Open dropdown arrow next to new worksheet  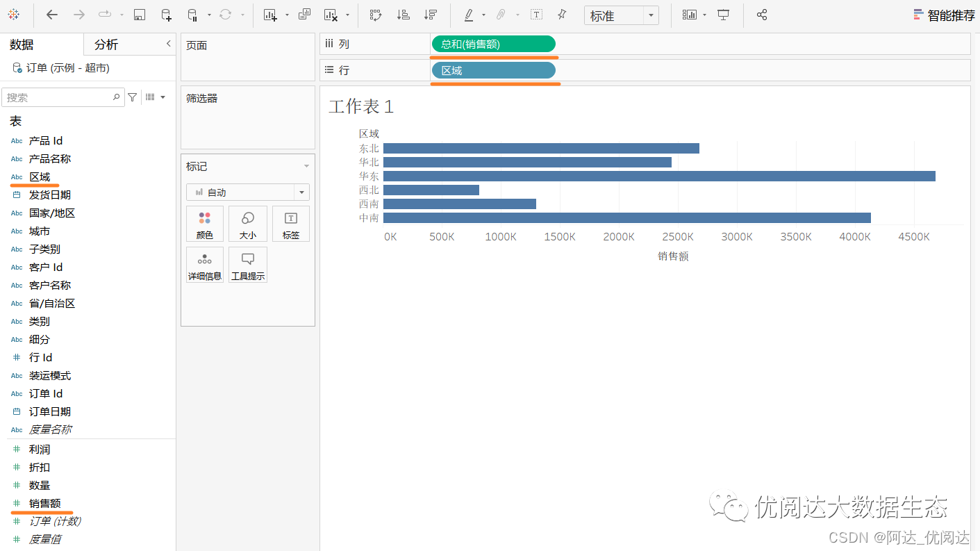(x=287, y=15)
